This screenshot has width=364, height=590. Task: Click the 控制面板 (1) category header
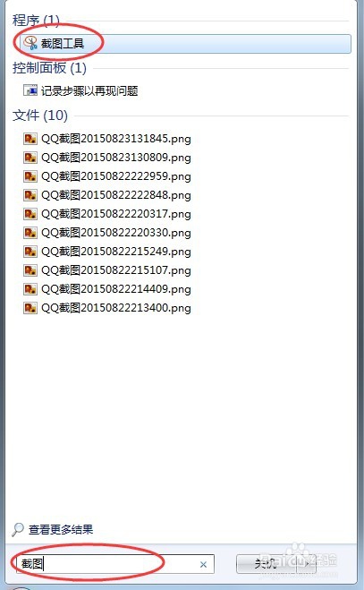tap(49, 68)
